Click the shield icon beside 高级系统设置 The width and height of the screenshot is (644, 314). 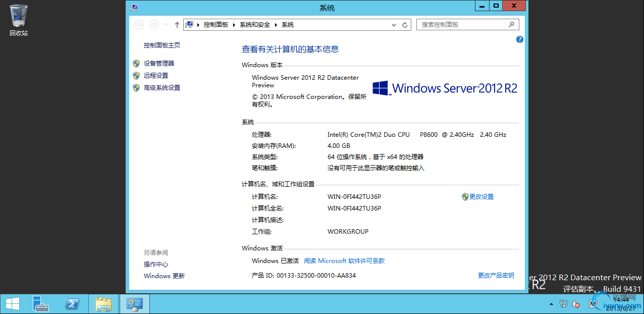(136, 88)
